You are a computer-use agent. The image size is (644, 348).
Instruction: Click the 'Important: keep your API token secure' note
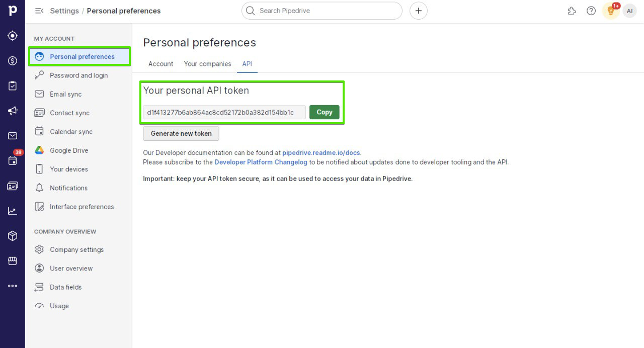pos(278,179)
